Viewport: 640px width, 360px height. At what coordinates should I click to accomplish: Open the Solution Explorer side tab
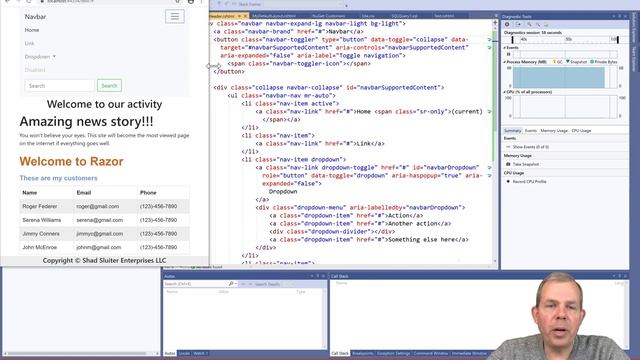634,27
